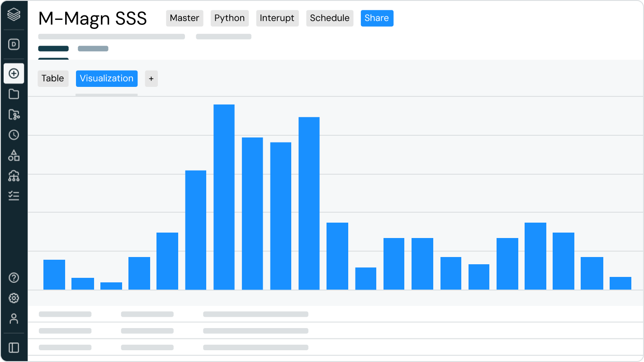Image resolution: width=644 pixels, height=362 pixels.
Task: Open the checklist jobs icon
Action: [x=14, y=196]
